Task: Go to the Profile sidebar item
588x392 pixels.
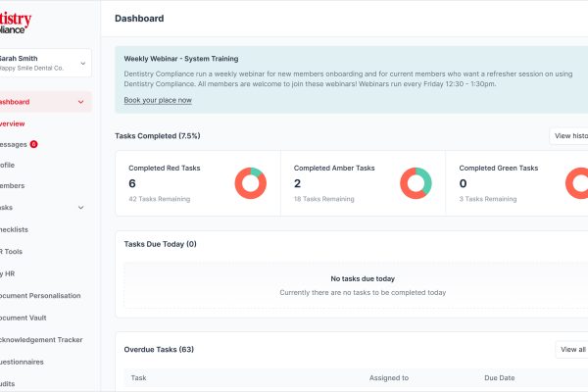Action: point(7,165)
